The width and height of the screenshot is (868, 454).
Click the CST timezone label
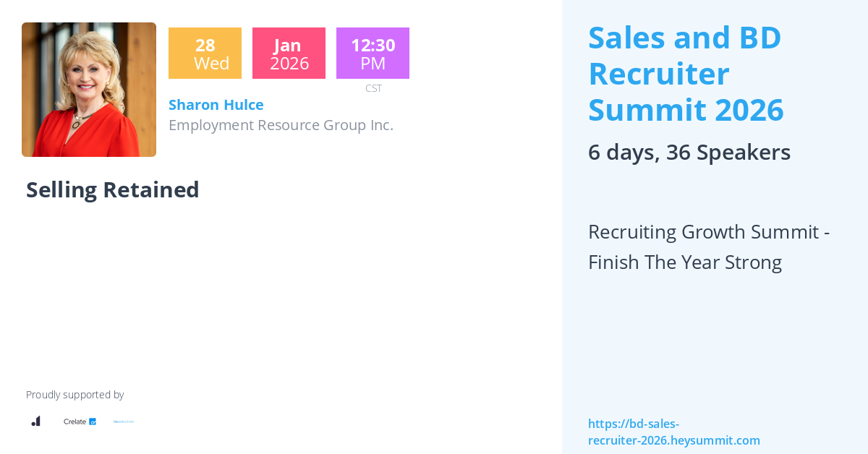click(x=373, y=88)
